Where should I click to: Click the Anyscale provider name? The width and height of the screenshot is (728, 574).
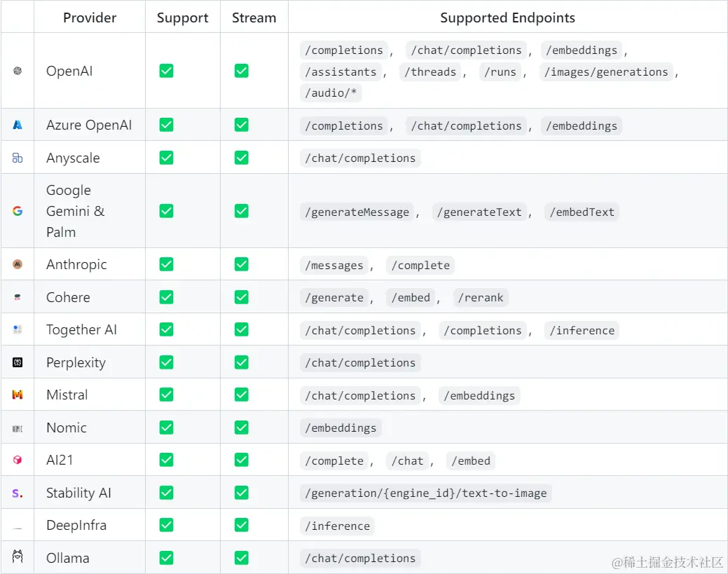pyautogui.click(x=73, y=158)
